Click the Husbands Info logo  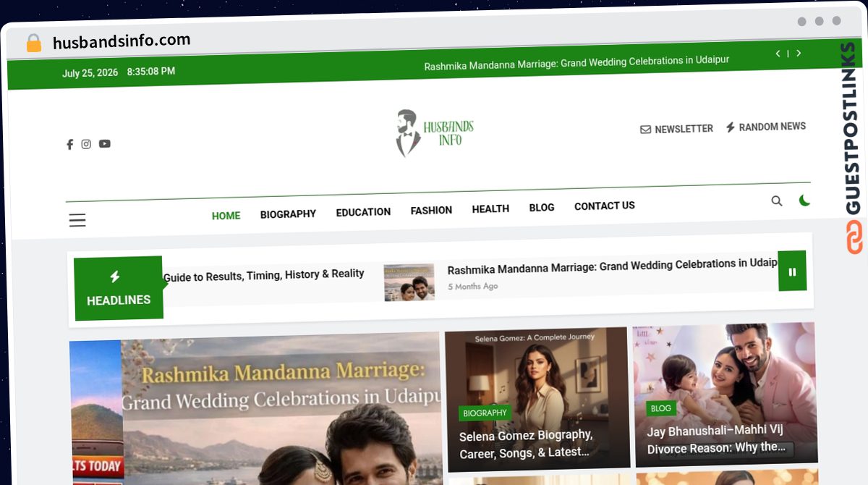(x=434, y=133)
